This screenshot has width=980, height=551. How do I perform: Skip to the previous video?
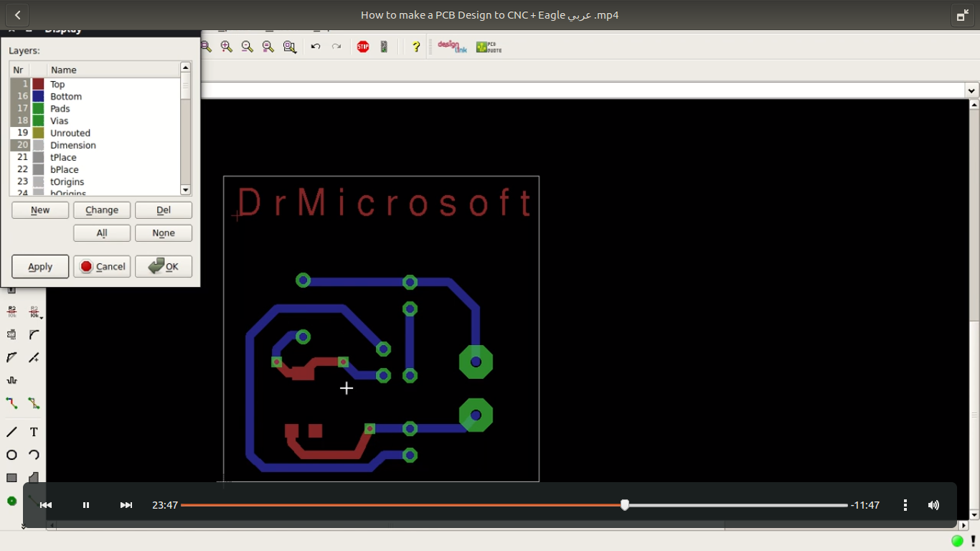pos(46,505)
